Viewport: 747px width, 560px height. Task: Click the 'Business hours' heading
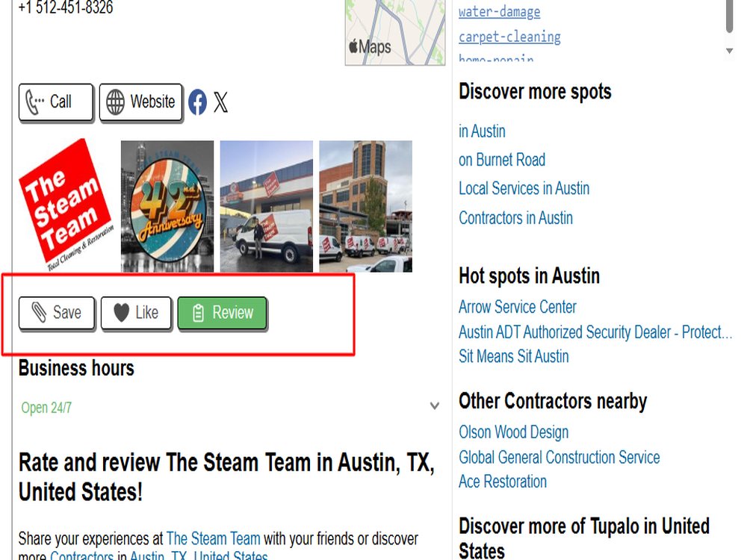(x=76, y=368)
